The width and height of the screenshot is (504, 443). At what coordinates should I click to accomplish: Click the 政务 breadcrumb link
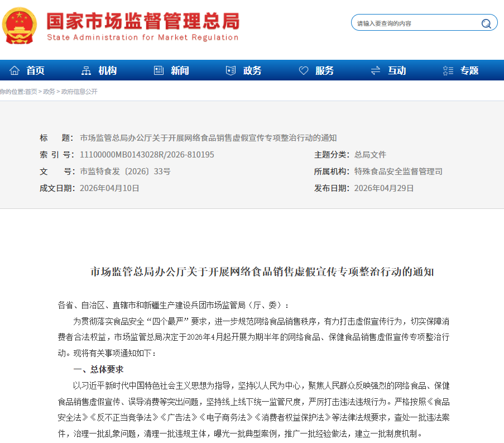click(x=49, y=92)
